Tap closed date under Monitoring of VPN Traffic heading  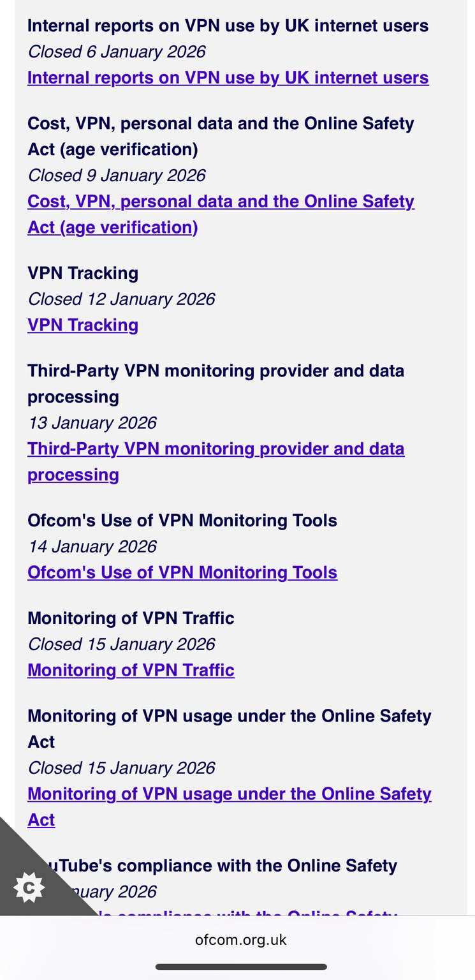click(x=121, y=644)
